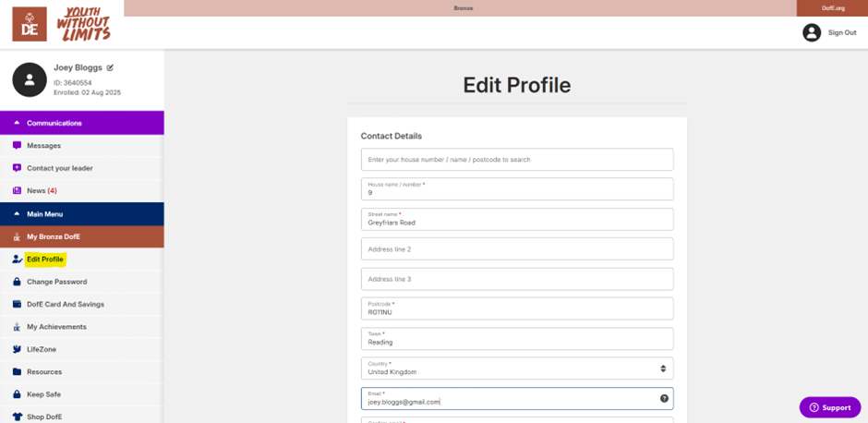Select Edit Profile in the sidebar
Screen dimensions: 868x423
pos(44,260)
